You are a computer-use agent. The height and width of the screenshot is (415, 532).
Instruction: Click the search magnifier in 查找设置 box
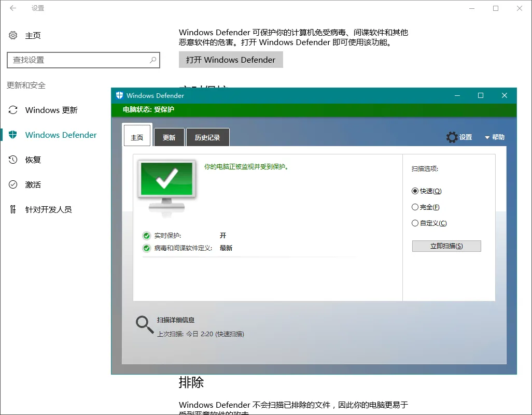(153, 60)
